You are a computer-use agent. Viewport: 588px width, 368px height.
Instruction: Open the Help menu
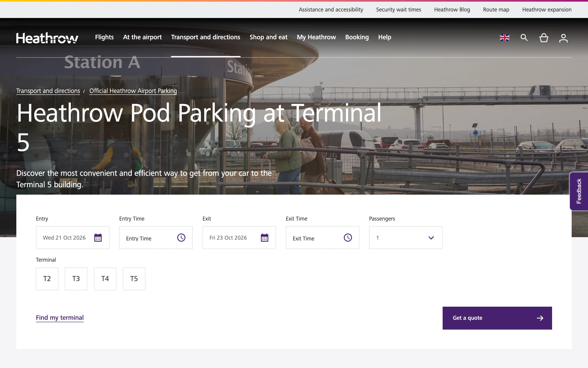coord(385,37)
